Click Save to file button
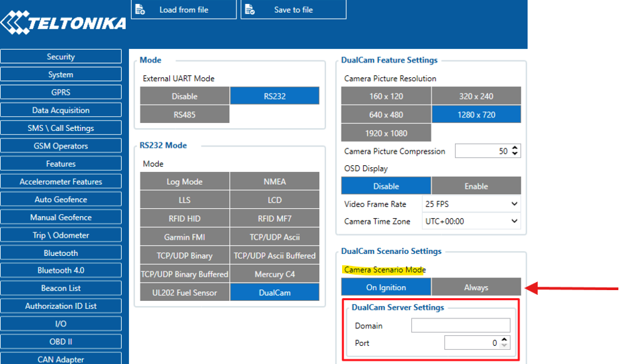 click(293, 9)
